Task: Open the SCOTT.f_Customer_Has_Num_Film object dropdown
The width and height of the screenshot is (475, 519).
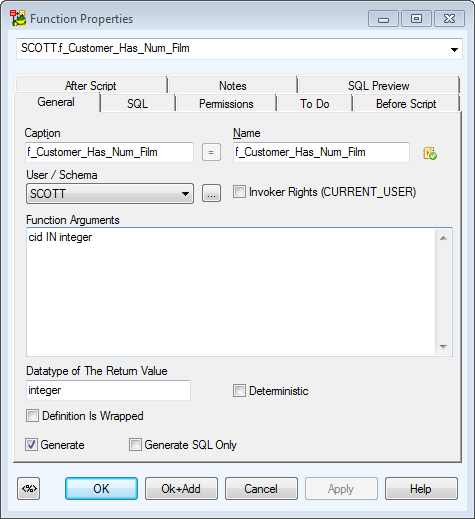Action: tap(454, 49)
